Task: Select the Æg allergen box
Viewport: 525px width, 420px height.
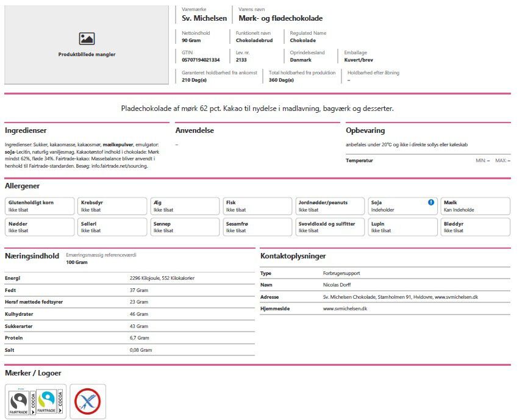Action: [x=185, y=206]
